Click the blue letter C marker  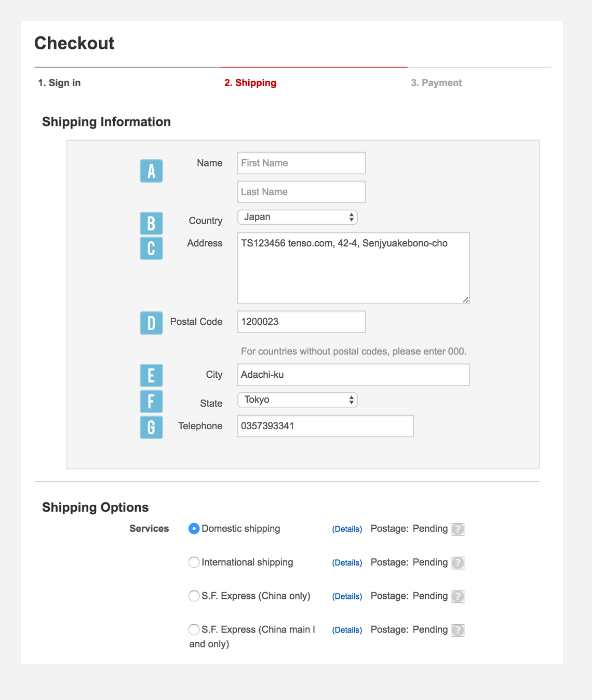pos(151,248)
